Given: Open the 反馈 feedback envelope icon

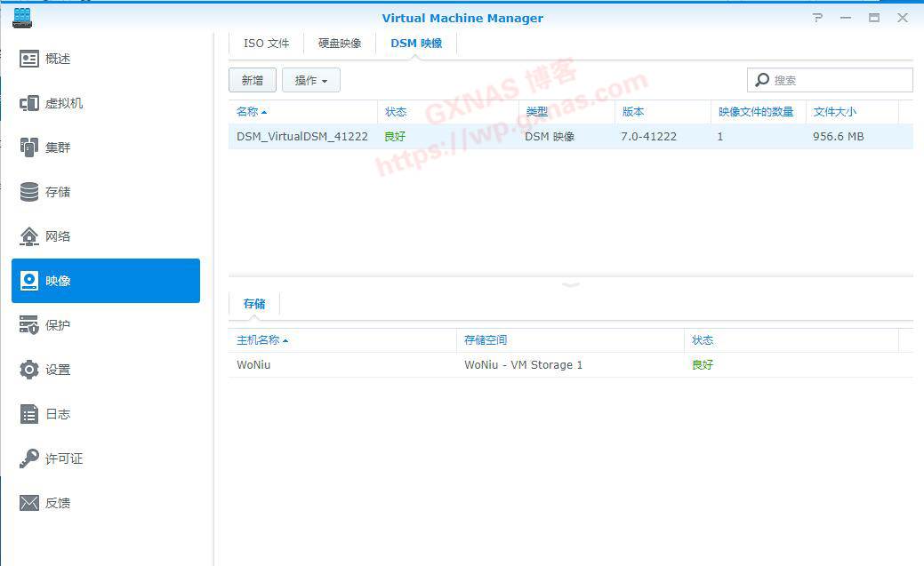Looking at the screenshot, I should coord(29,503).
